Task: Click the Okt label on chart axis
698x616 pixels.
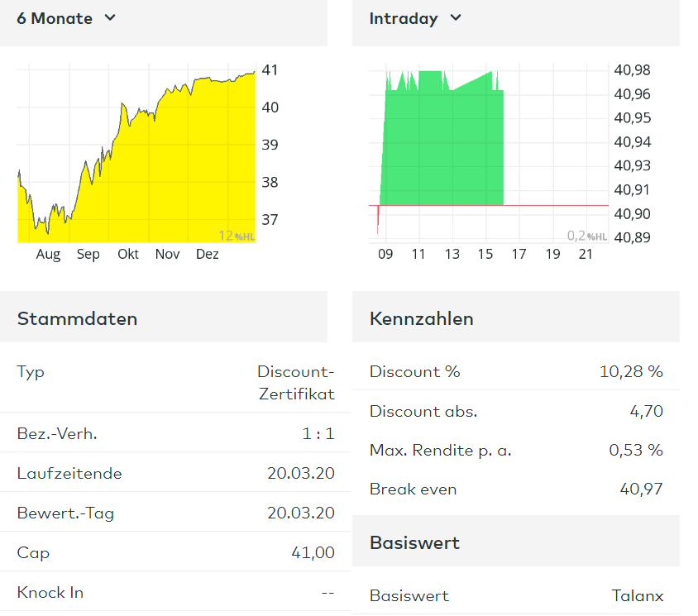Action: 128,255
